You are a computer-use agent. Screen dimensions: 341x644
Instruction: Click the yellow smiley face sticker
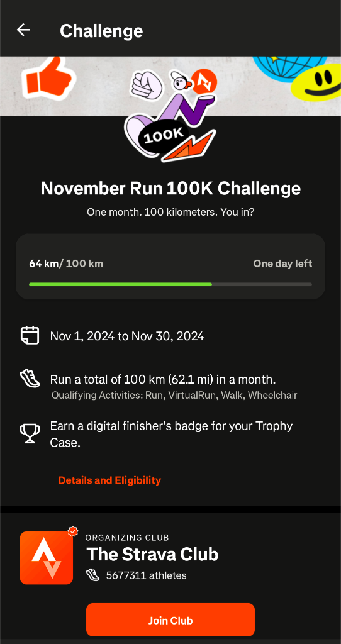coord(316,83)
